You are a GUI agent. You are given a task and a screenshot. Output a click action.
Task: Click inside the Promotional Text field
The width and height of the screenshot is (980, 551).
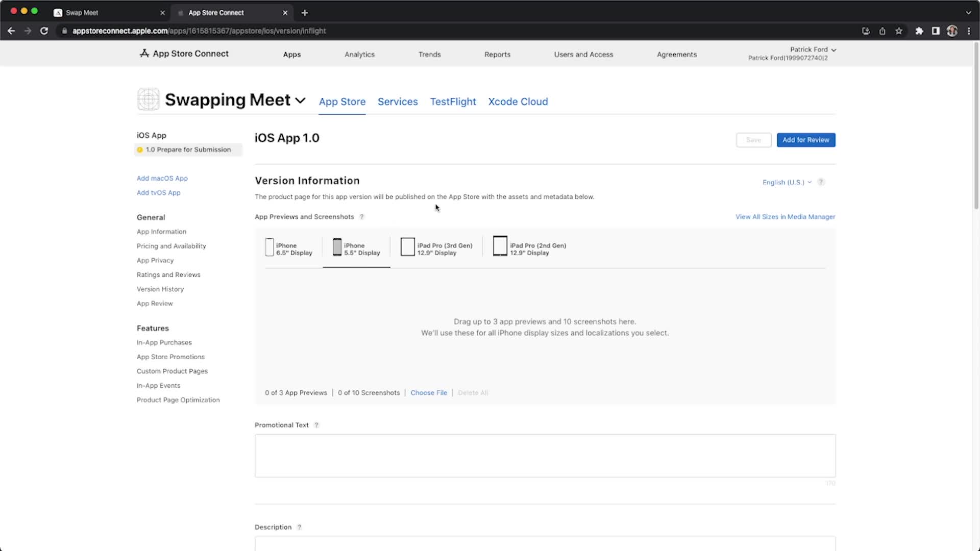[545, 455]
